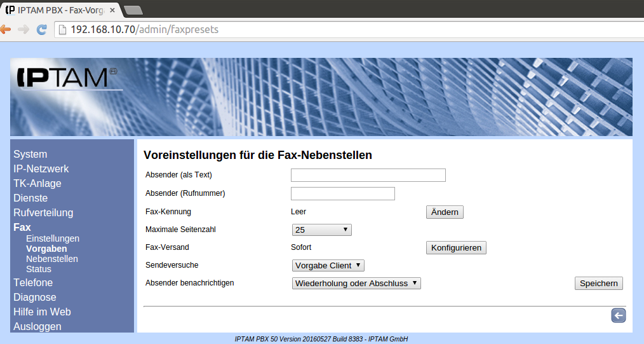Open the Maximale Seitenzahl dropdown

(x=321, y=230)
